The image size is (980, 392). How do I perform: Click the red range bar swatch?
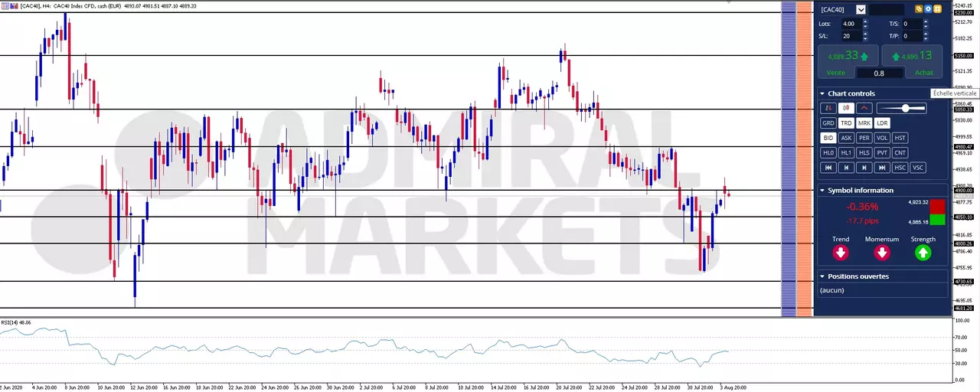(x=937, y=207)
